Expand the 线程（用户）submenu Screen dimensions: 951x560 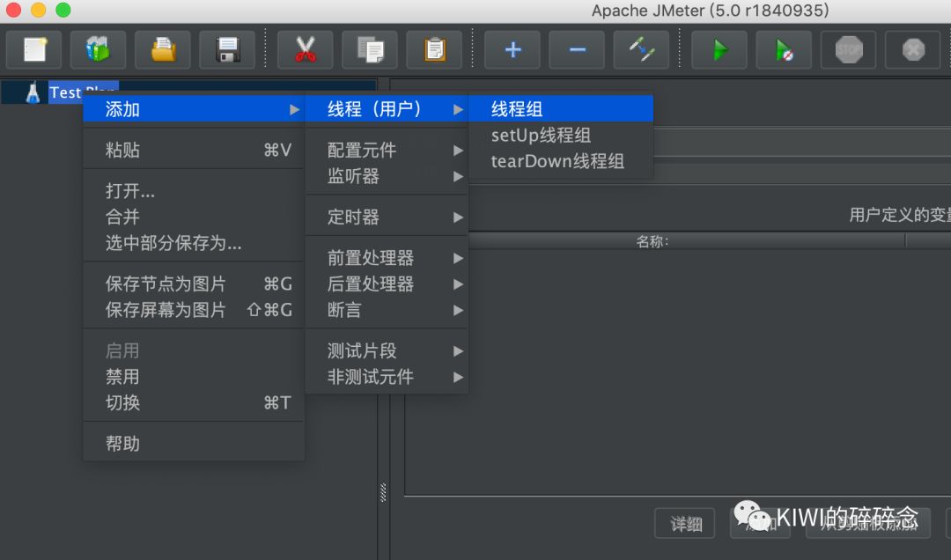pyautogui.click(x=387, y=109)
